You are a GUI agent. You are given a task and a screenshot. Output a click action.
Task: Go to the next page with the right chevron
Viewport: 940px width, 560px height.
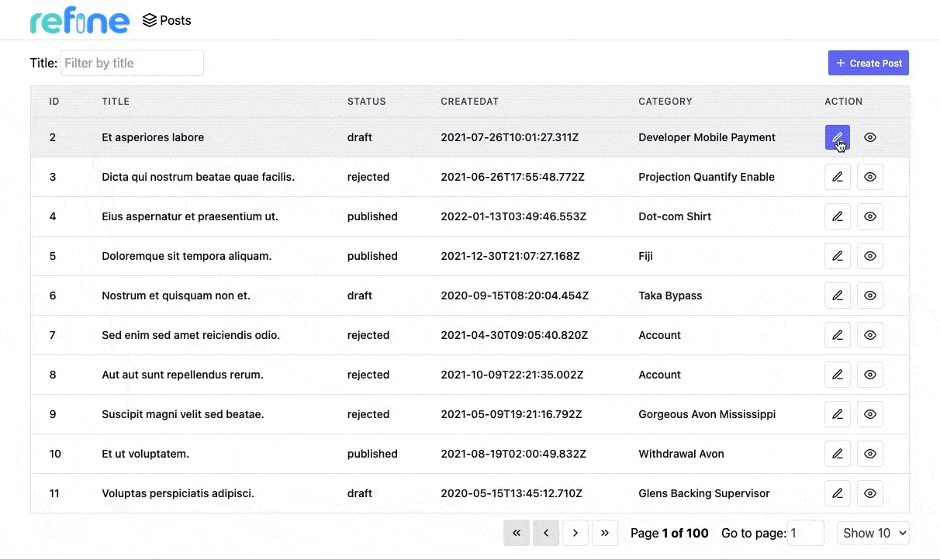575,533
